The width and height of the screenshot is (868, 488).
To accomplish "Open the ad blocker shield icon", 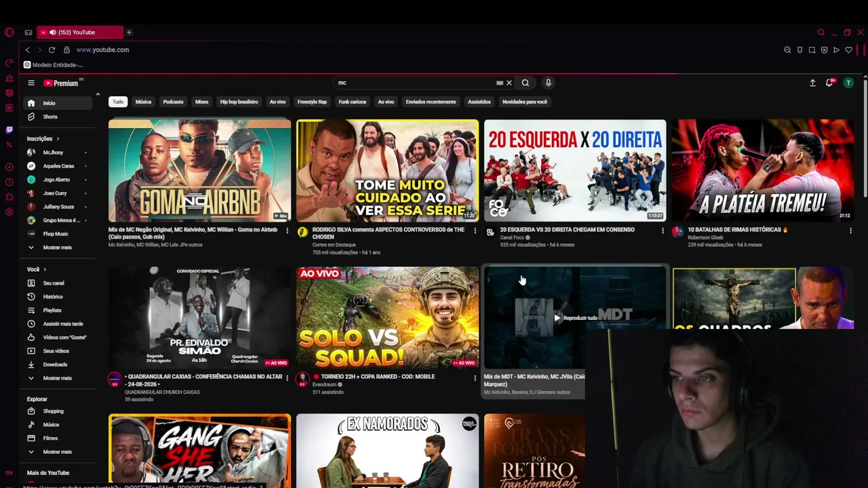I will click(x=824, y=50).
